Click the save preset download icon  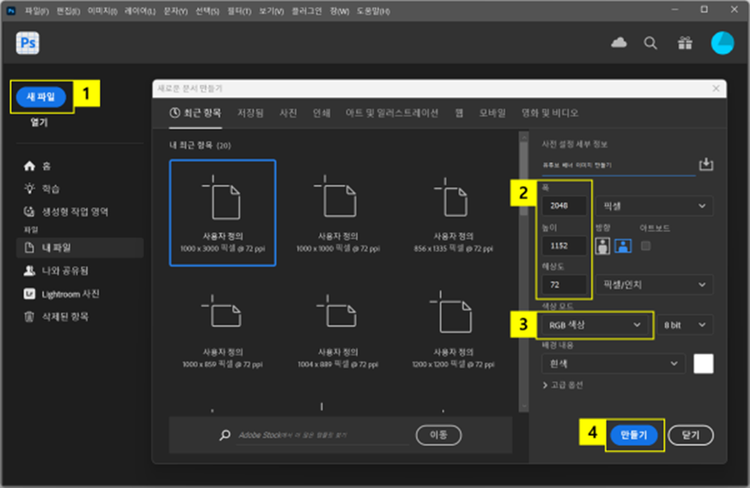point(706,165)
